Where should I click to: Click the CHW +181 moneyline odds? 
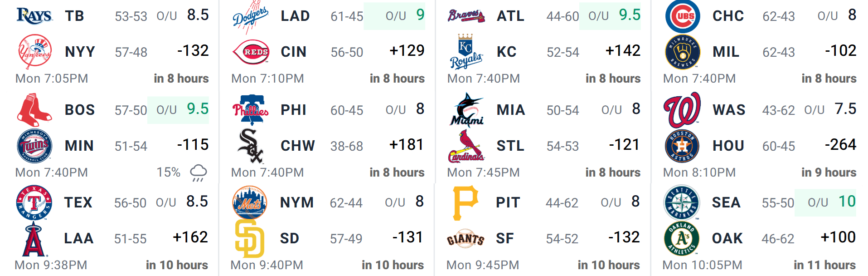[407, 145]
